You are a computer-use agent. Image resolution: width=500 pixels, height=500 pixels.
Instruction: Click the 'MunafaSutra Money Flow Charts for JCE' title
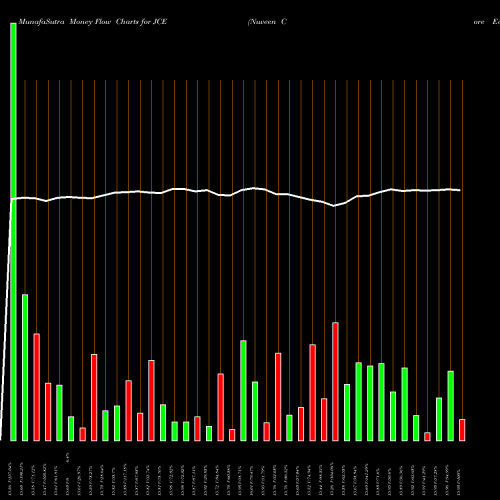pyautogui.click(x=93, y=22)
